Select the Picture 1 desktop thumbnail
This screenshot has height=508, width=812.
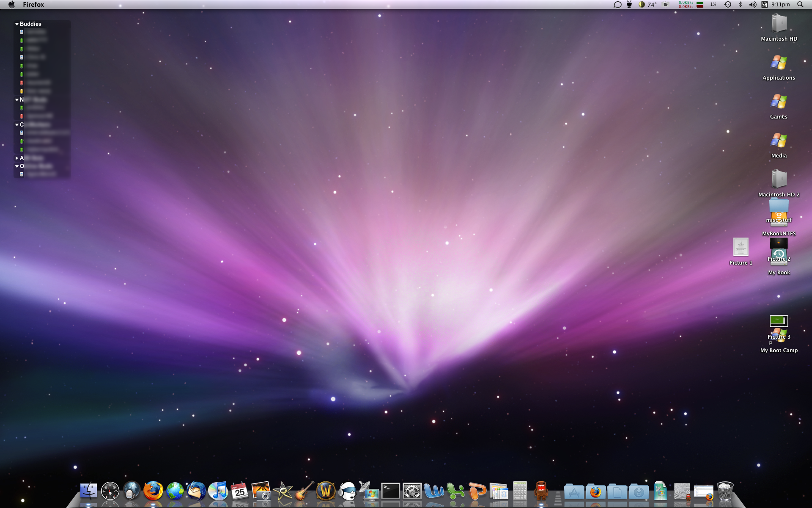[741, 247]
